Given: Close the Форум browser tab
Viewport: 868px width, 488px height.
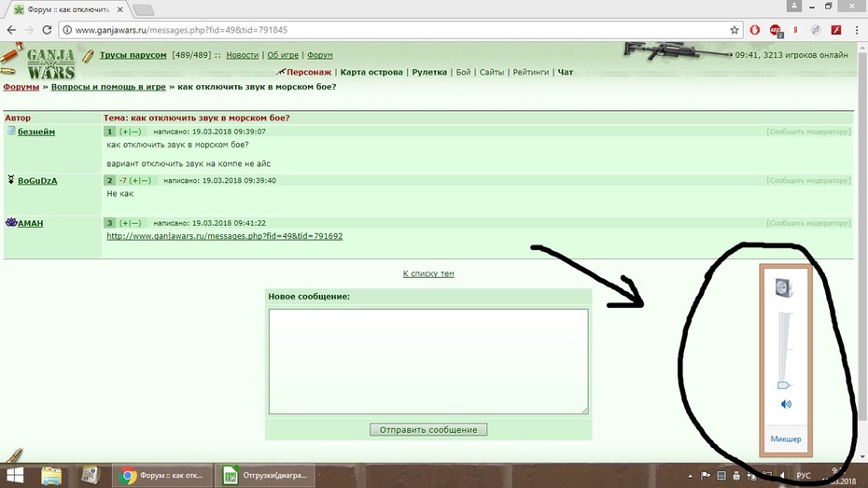Looking at the screenshot, I should (x=119, y=9).
